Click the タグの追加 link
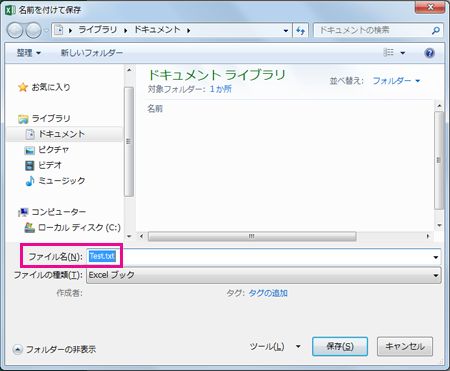Screen dimensions: 450x371 [268, 293]
